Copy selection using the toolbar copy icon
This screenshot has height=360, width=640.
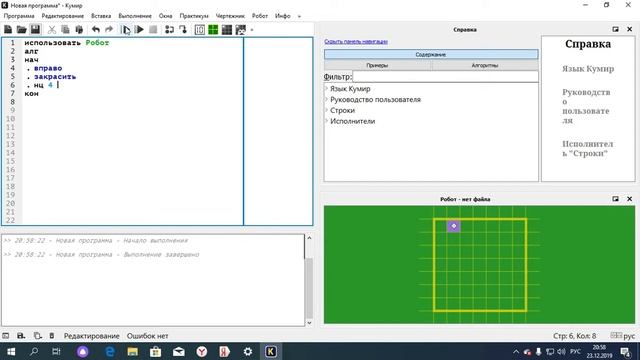65,29
